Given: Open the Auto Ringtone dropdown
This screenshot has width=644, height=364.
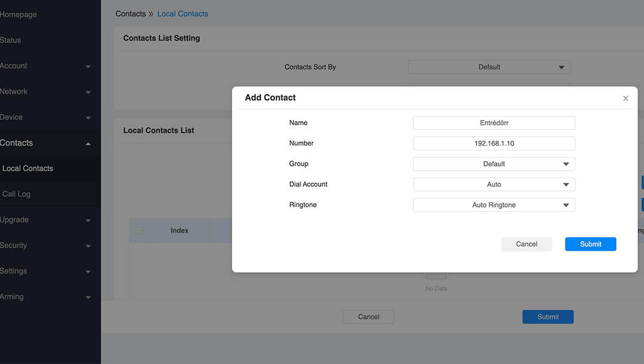Looking at the screenshot, I should tap(494, 205).
